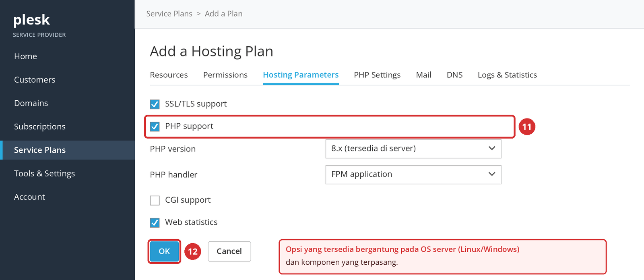Image resolution: width=644 pixels, height=280 pixels.
Task: Enable CGI support checkbox
Action: pos(155,200)
